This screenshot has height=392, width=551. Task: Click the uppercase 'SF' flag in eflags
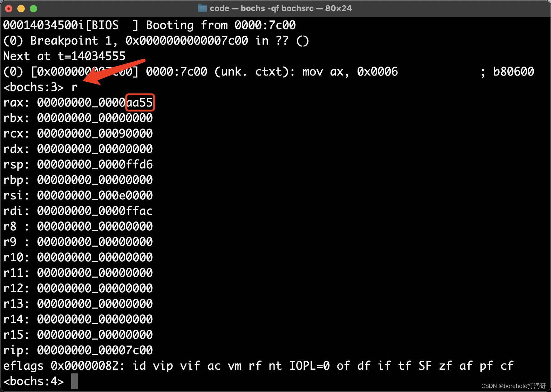(x=425, y=366)
